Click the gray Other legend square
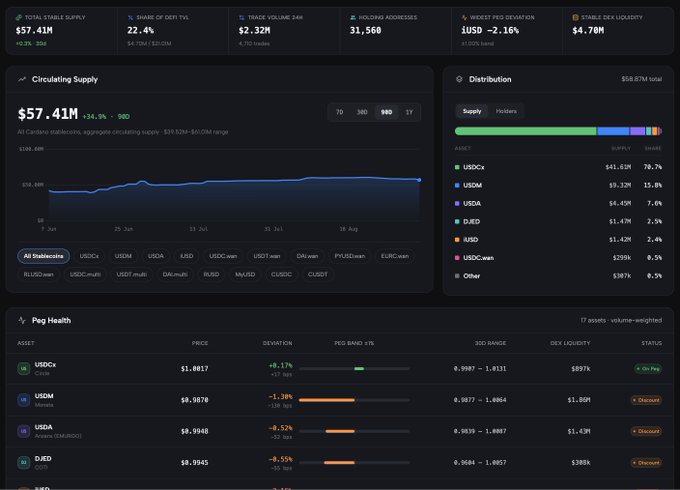Screen dimensions: 680x490 pos(457,276)
